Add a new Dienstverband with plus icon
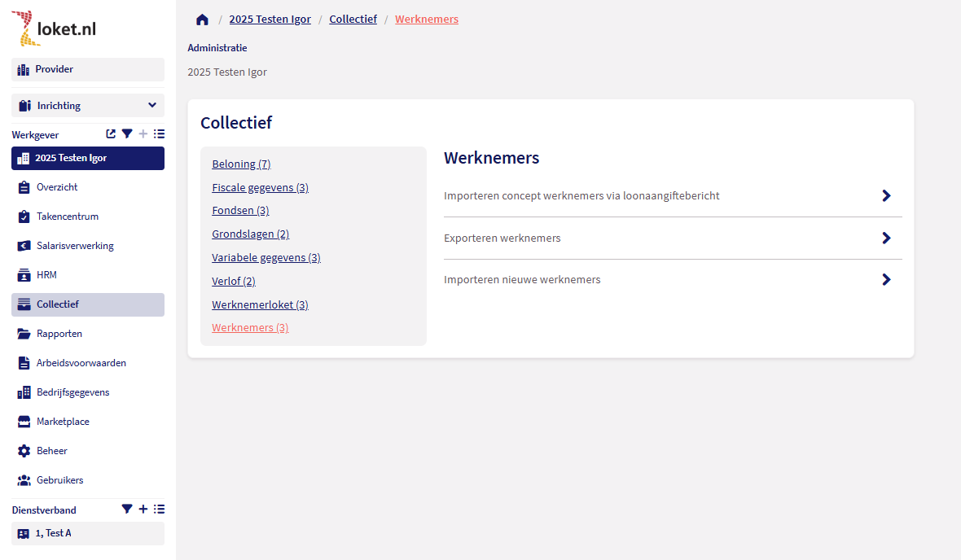This screenshot has width=961, height=560. [143, 510]
